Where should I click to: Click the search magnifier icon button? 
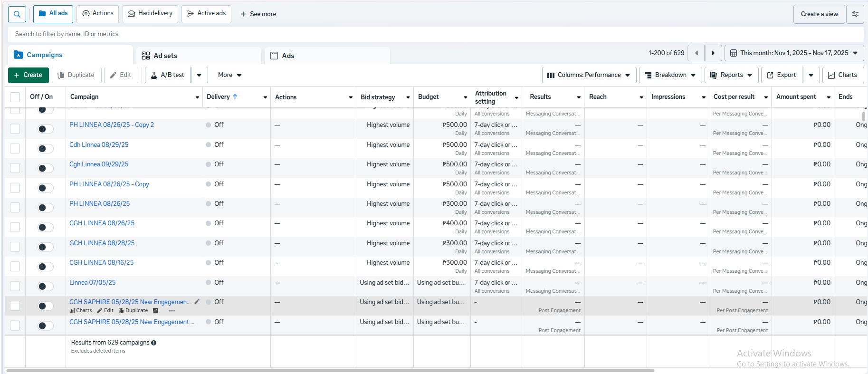click(17, 14)
